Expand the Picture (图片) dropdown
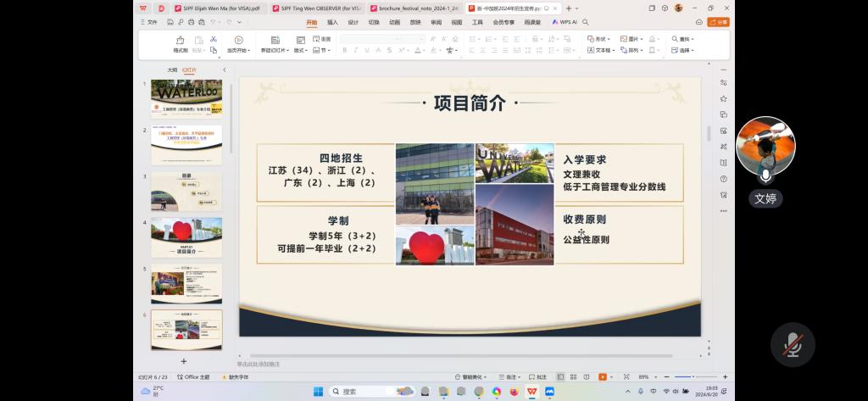 (x=632, y=39)
